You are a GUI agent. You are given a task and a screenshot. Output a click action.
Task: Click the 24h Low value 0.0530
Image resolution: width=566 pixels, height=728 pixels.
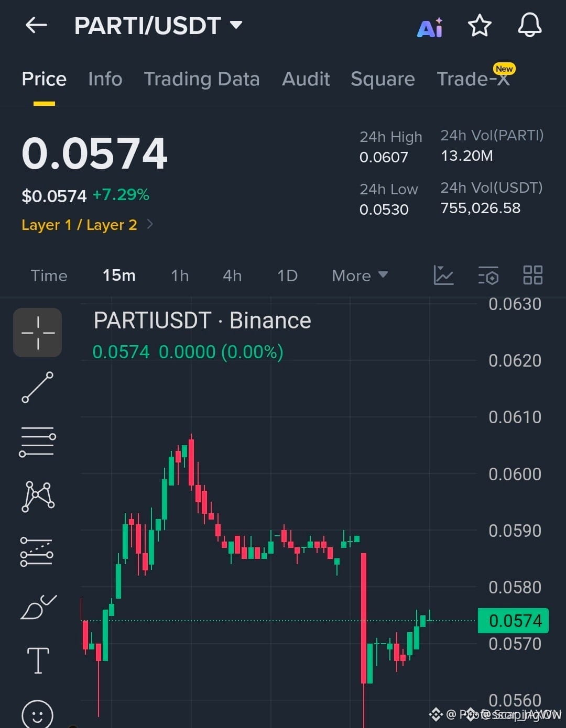pyautogui.click(x=384, y=209)
